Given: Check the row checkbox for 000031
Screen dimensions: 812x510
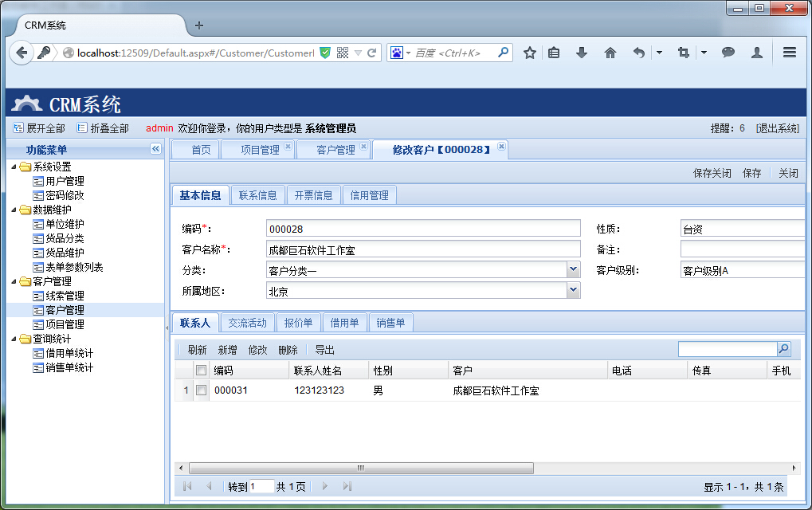Looking at the screenshot, I should pyautogui.click(x=202, y=390).
